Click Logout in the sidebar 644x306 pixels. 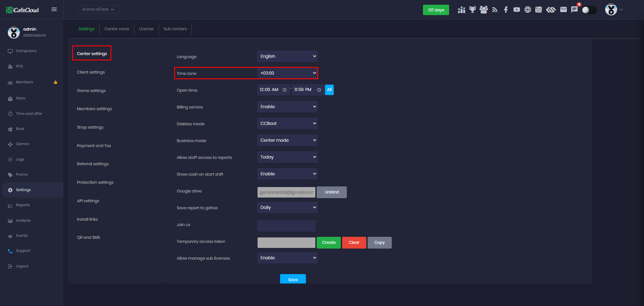point(22,266)
